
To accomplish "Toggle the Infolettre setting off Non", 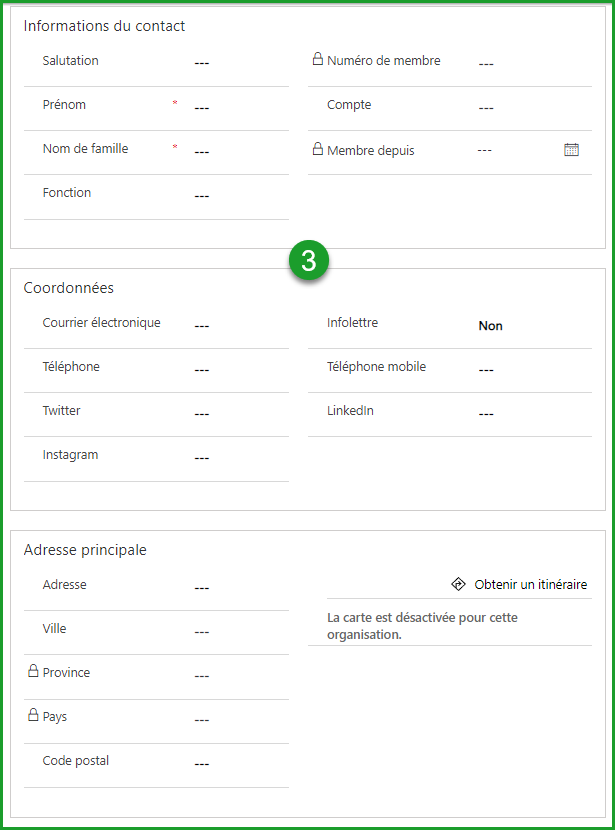I will tap(490, 325).
